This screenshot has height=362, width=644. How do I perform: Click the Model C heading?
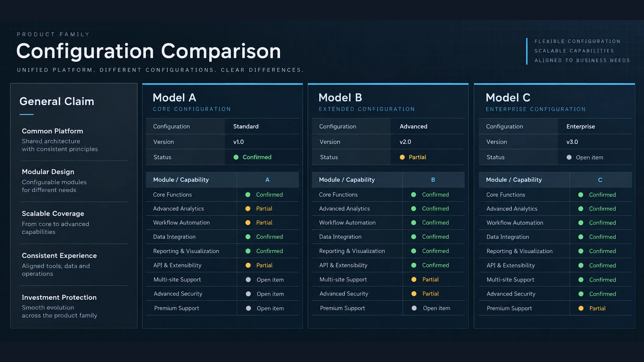508,98
